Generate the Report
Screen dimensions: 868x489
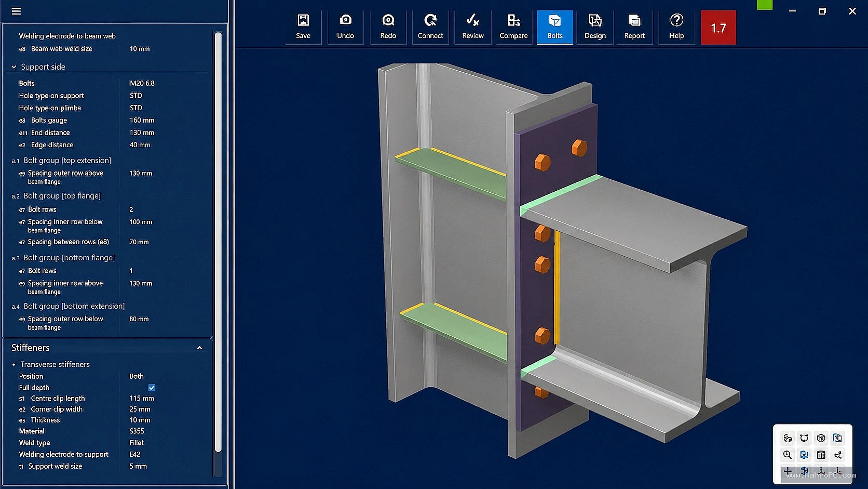634,27
